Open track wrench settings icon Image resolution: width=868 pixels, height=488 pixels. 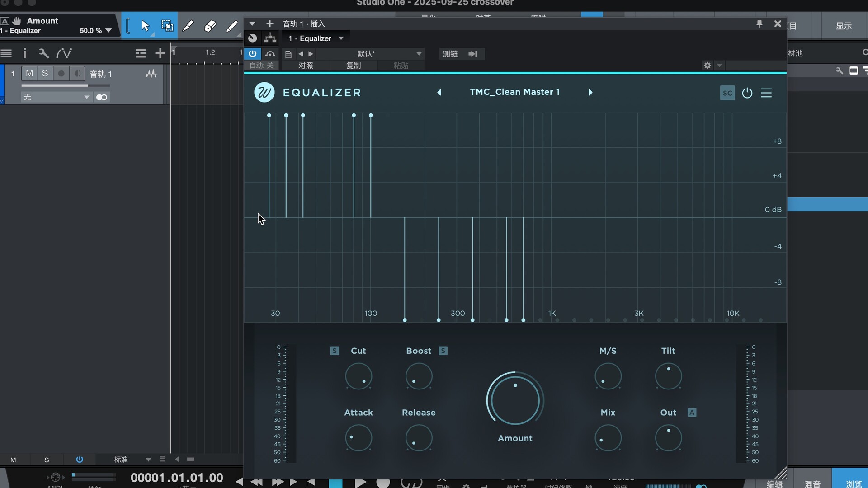click(43, 53)
